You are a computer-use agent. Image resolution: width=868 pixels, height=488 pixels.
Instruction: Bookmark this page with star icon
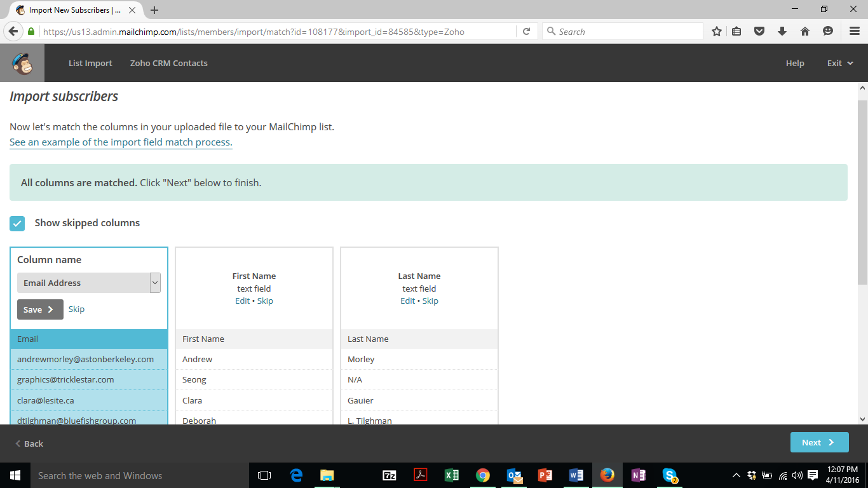[717, 31]
